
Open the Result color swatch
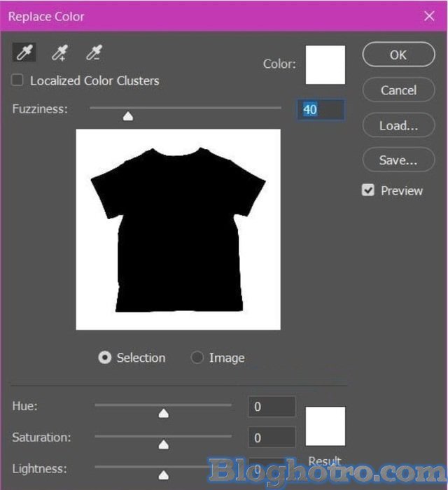coord(325,426)
